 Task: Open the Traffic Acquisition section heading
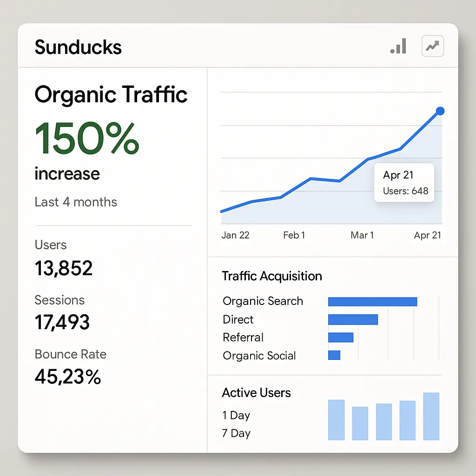[x=272, y=276]
